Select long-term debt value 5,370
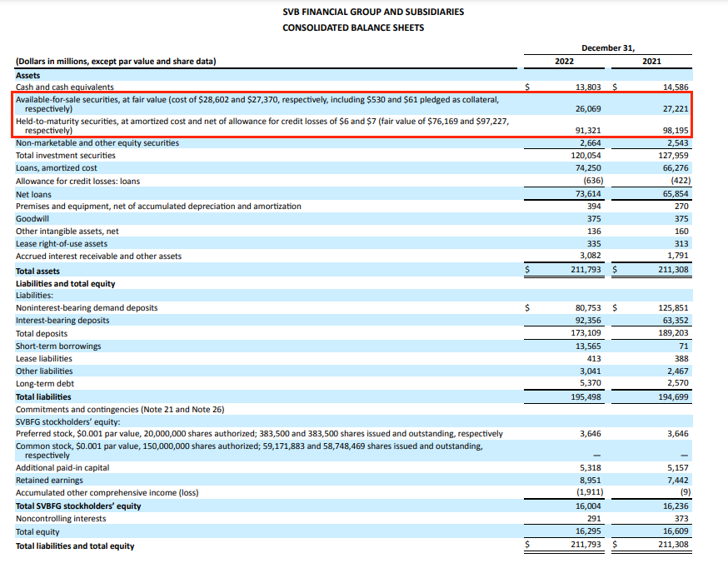728x583 pixels. (x=590, y=383)
